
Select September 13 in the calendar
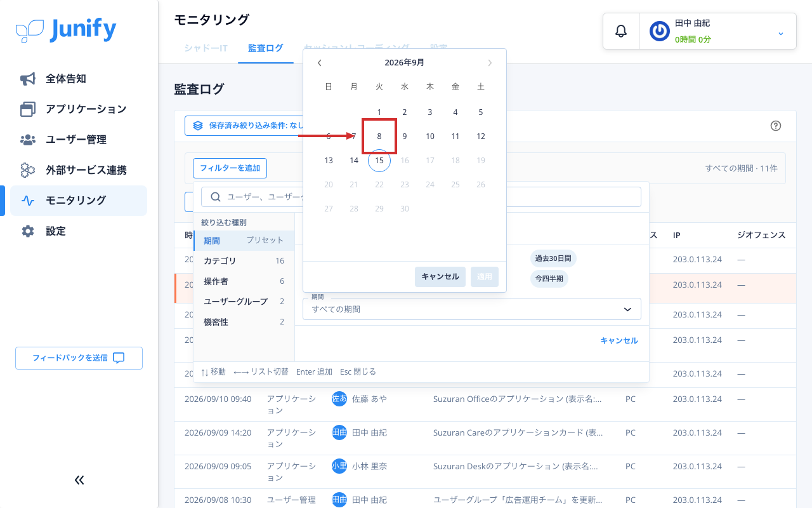point(329,161)
